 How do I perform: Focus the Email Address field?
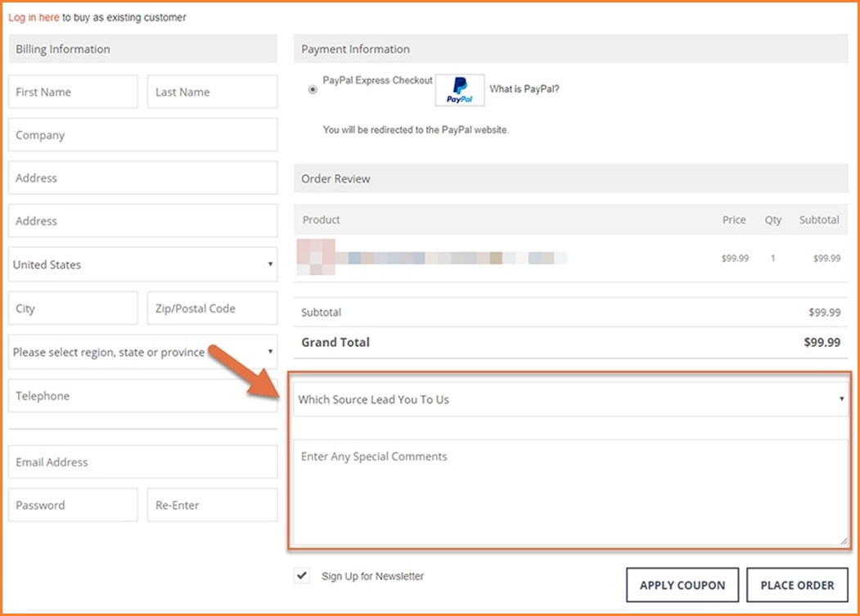pos(142,462)
